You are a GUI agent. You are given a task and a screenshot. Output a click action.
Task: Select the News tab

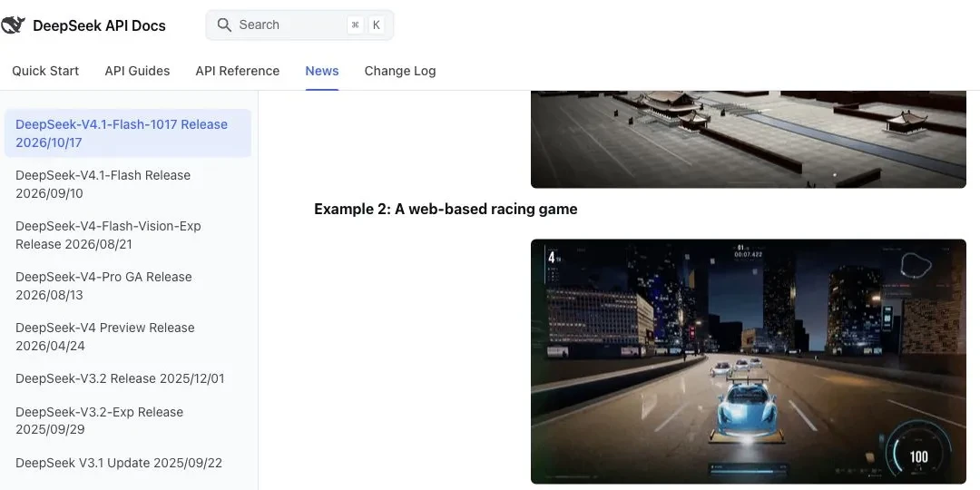[322, 72]
